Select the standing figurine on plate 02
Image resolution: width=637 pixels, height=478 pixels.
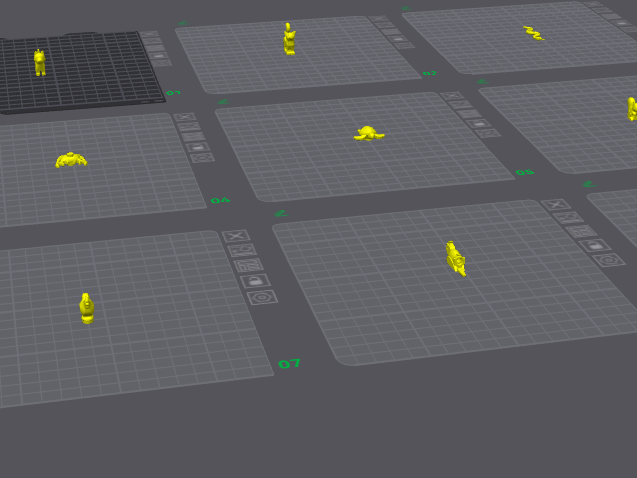pos(289,39)
